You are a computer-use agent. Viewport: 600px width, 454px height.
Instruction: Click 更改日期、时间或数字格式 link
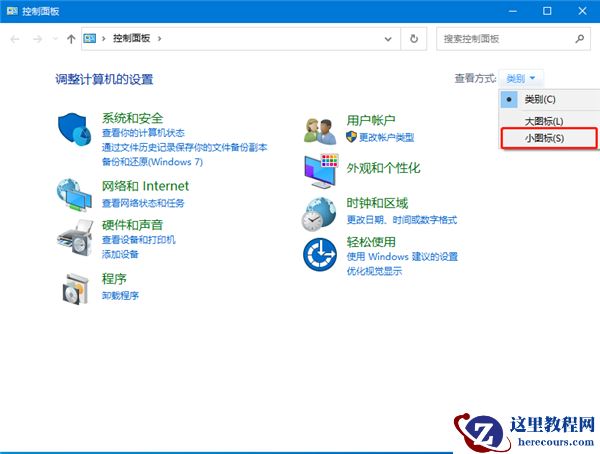click(x=402, y=220)
